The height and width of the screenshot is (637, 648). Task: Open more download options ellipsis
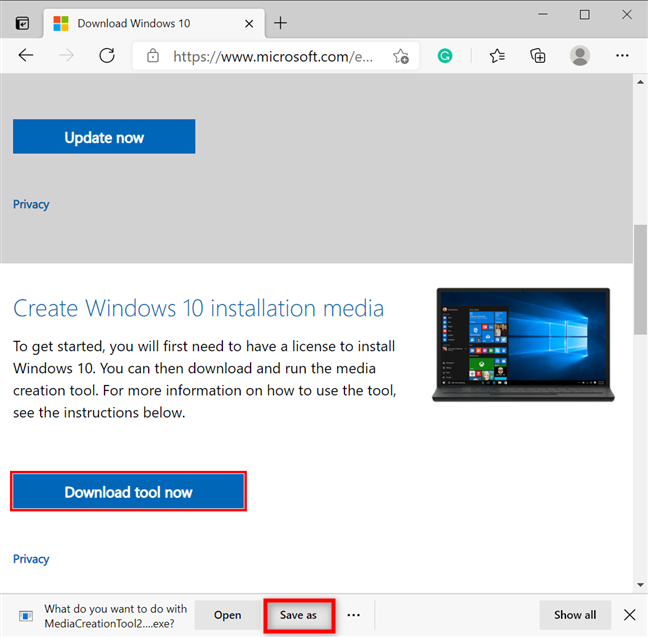pyautogui.click(x=353, y=615)
